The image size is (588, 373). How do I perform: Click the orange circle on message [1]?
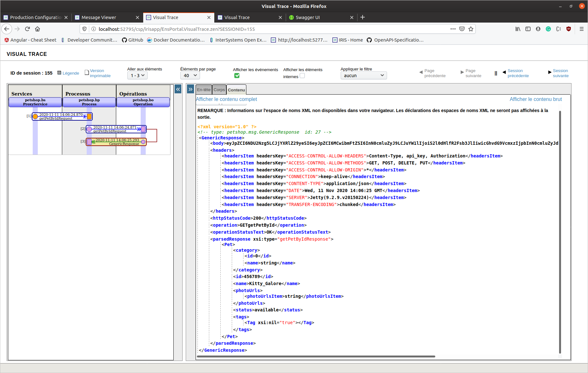[35, 117]
